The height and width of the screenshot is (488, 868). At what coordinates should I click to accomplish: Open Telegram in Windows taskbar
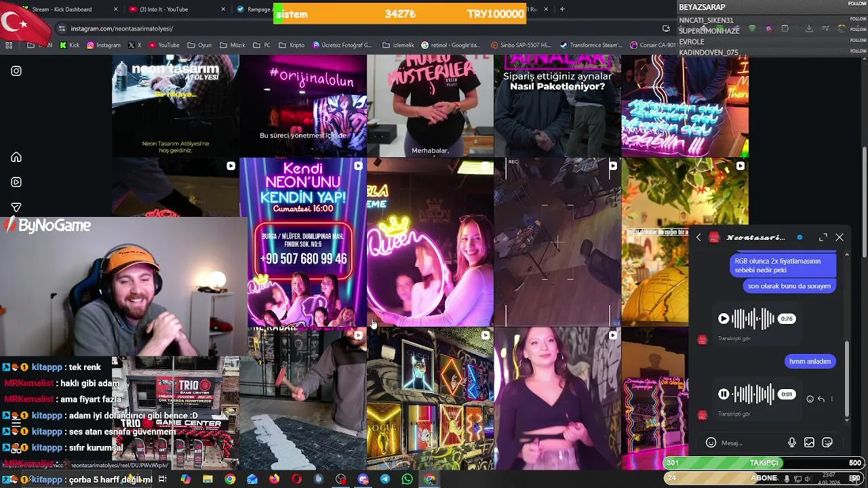(385, 479)
